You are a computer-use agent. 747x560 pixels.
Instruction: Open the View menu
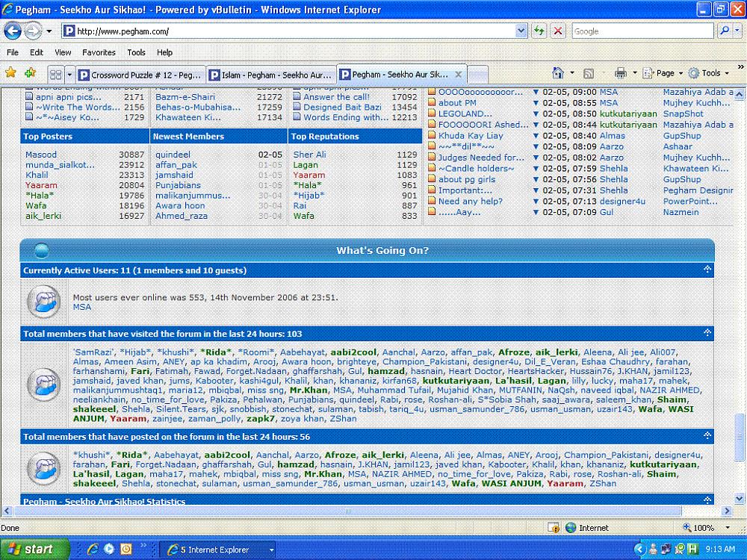click(63, 52)
